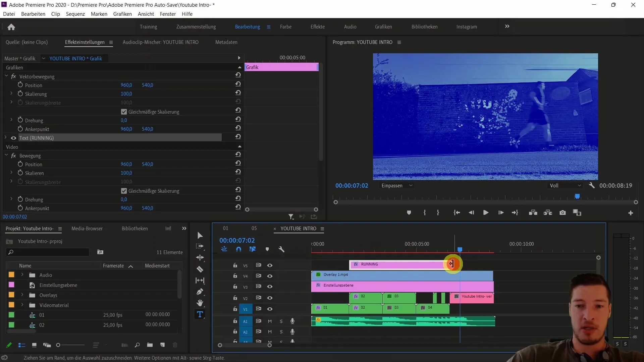Click the program monitor Lift button
644x362 pixels.
(533, 213)
